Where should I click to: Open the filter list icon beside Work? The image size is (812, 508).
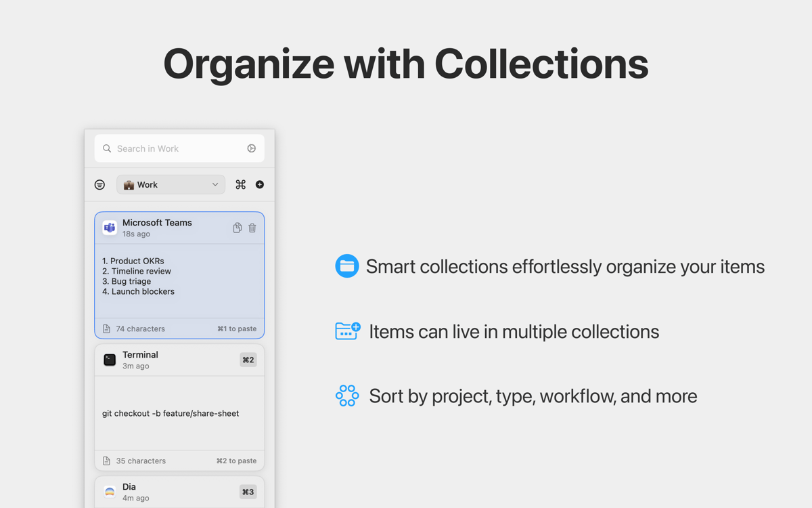[99, 185]
